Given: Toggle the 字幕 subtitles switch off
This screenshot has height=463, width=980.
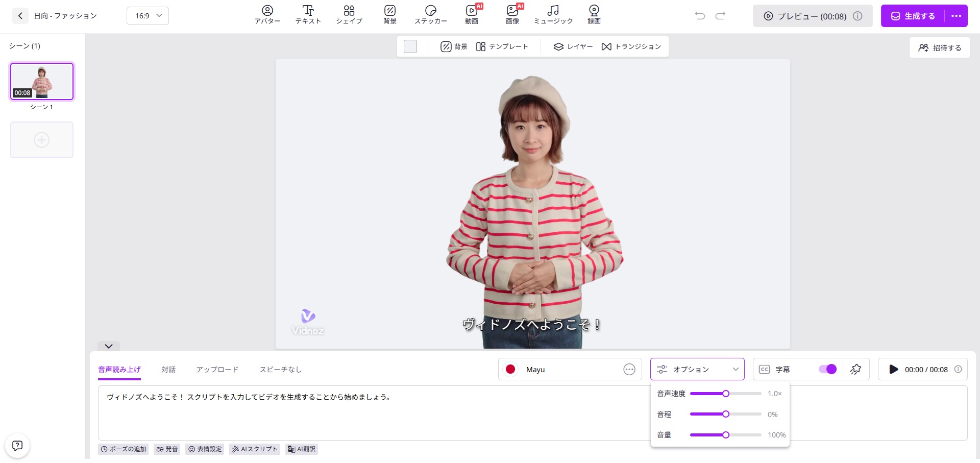Looking at the screenshot, I should [827, 369].
